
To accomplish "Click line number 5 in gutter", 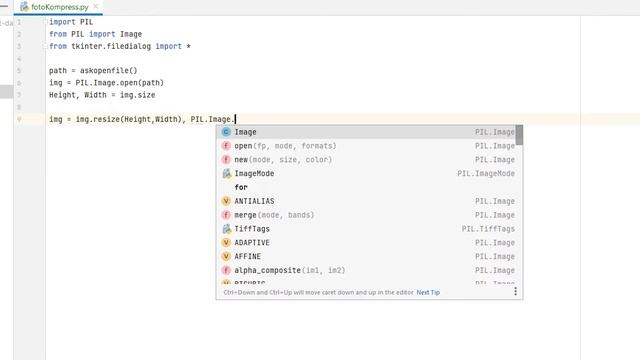I will [19, 71].
